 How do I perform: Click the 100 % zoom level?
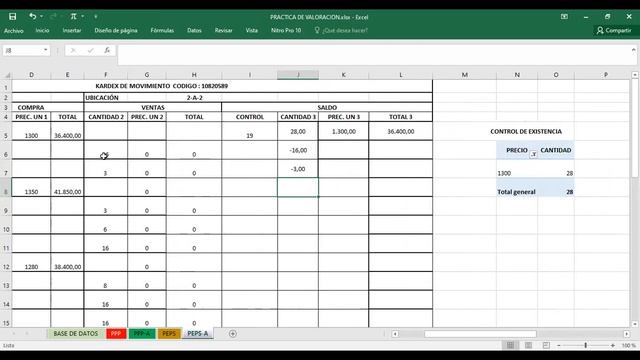point(629,346)
